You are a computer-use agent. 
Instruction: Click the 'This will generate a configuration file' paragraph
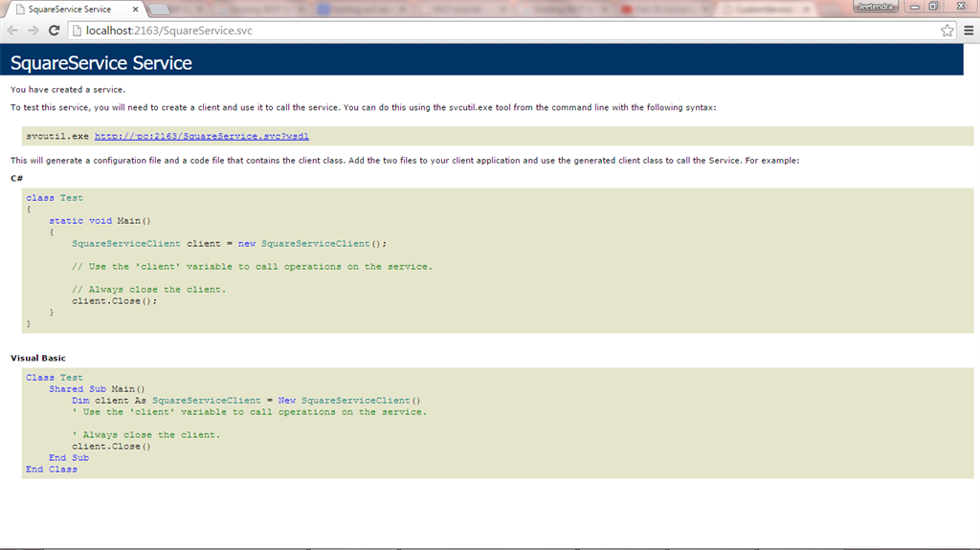point(405,160)
